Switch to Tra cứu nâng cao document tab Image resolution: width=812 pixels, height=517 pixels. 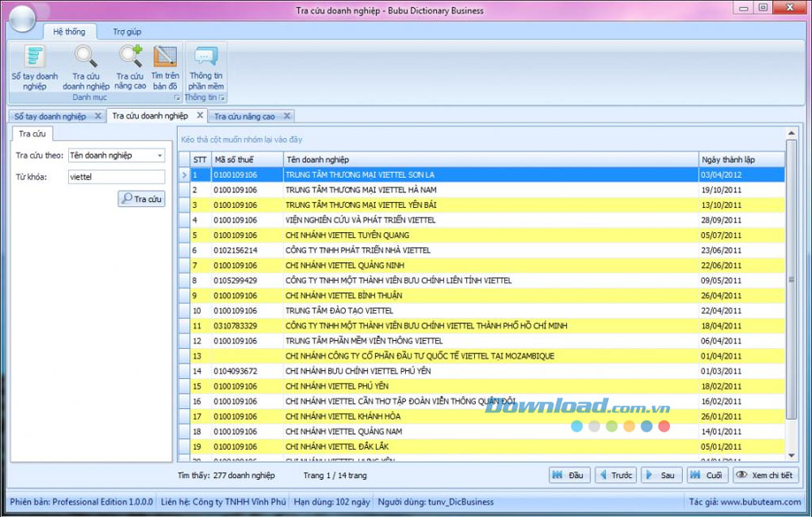244,116
